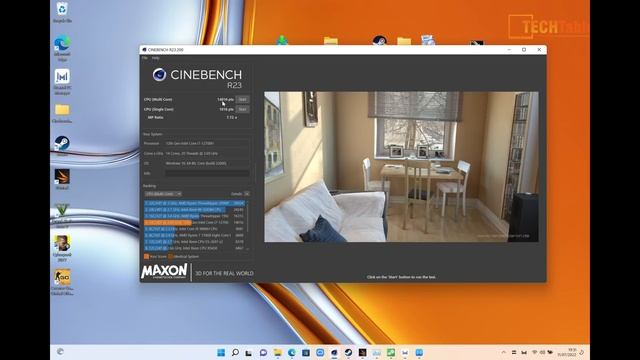
Task: Start the CPU Single Core test
Action: point(242,109)
